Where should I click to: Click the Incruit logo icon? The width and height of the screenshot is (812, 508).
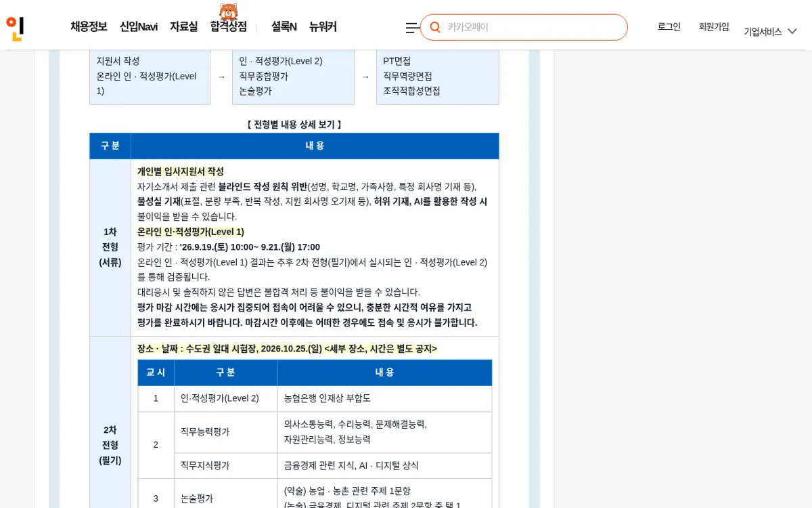click(15, 28)
